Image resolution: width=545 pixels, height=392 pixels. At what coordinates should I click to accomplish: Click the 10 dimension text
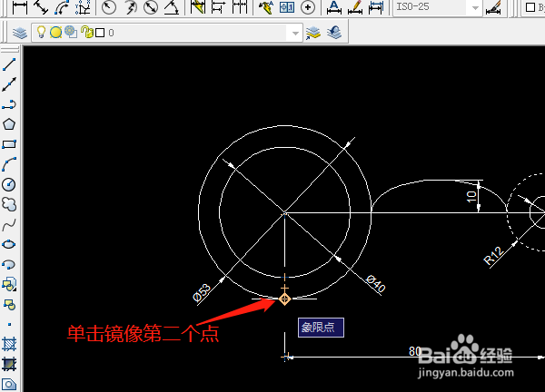471,197
